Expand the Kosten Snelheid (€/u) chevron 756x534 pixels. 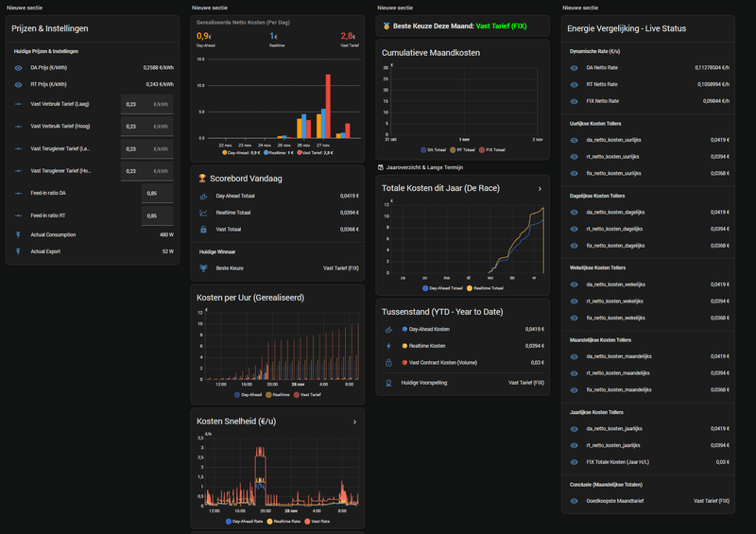(x=355, y=422)
